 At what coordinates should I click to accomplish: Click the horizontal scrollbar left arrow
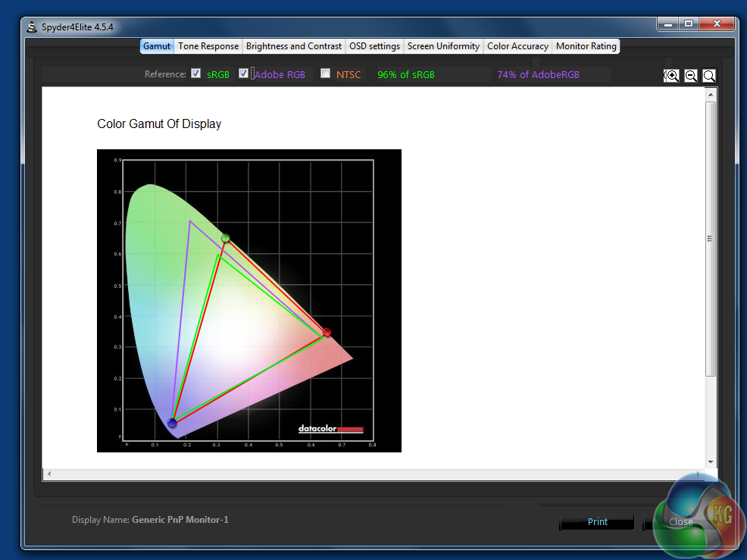49,474
